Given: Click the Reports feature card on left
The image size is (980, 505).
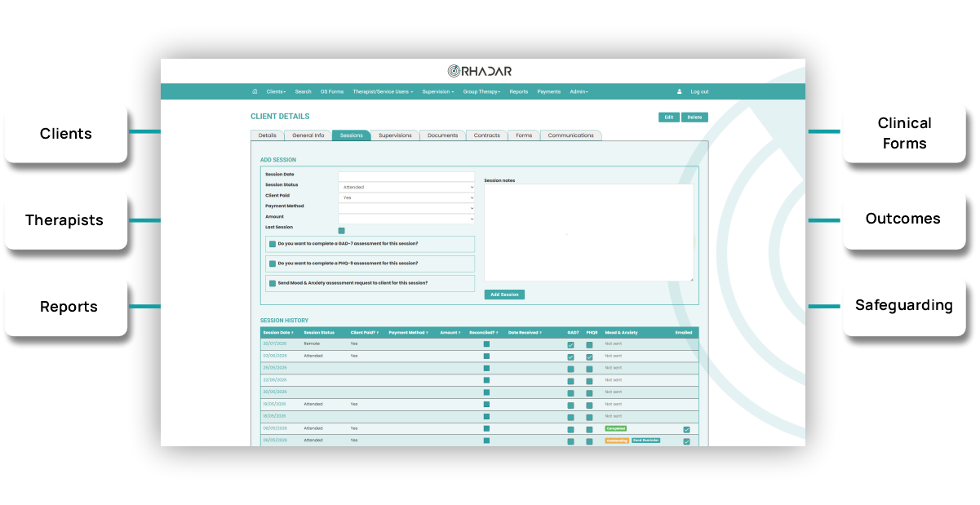Looking at the screenshot, I should [66, 307].
